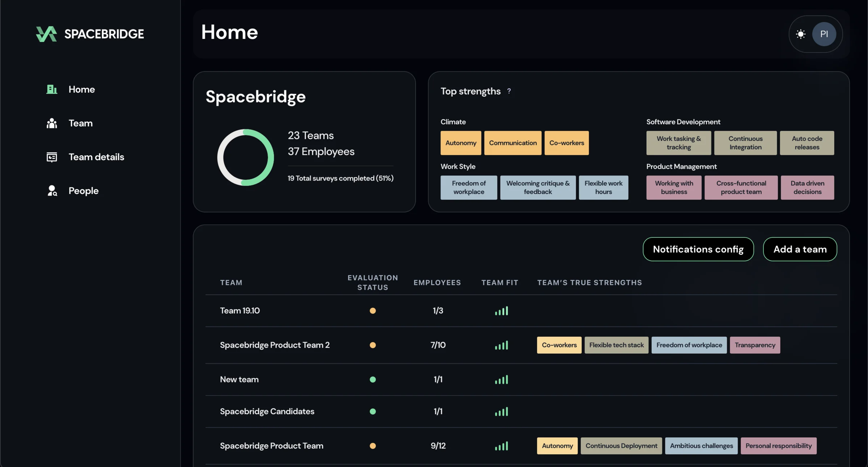
Task: Click the Team details card icon
Action: pos(52,157)
